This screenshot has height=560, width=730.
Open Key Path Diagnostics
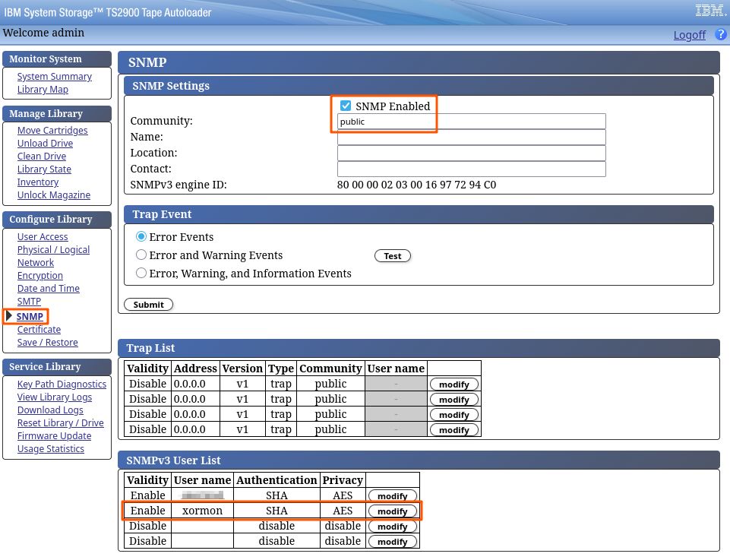[62, 384]
